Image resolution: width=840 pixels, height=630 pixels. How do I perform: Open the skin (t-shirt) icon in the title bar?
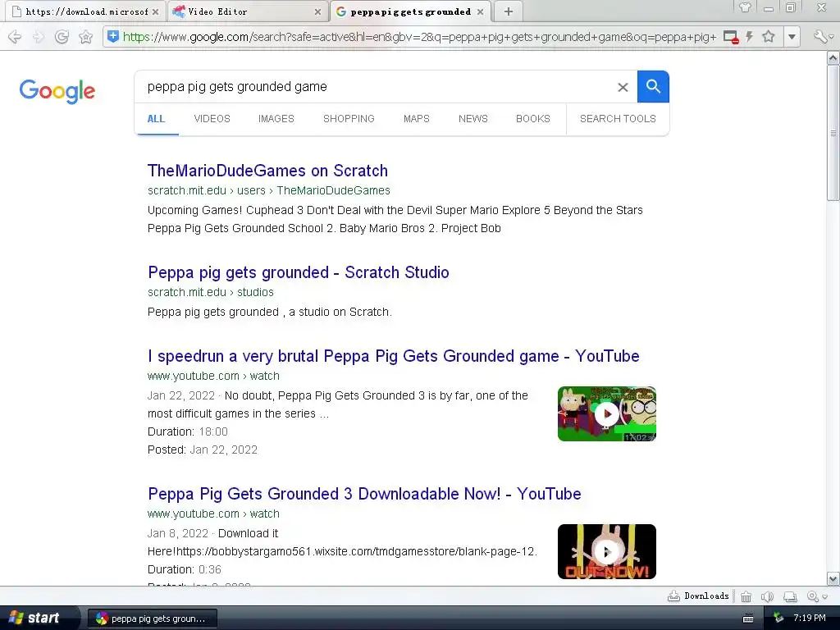pyautogui.click(x=745, y=7)
